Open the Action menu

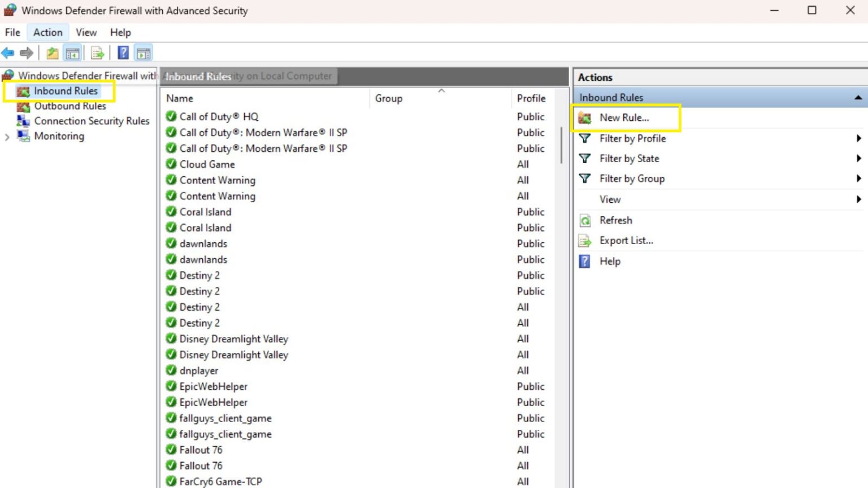click(x=47, y=32)
